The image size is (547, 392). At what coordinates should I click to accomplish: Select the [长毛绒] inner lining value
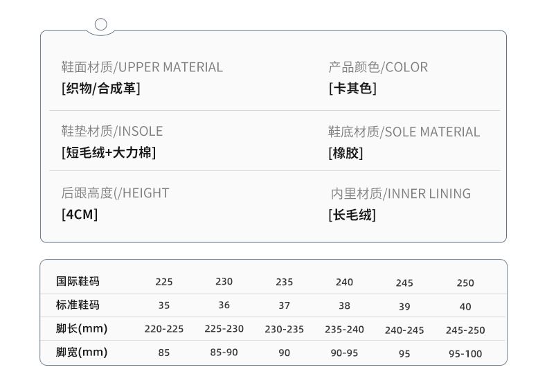tap(352, 215)
